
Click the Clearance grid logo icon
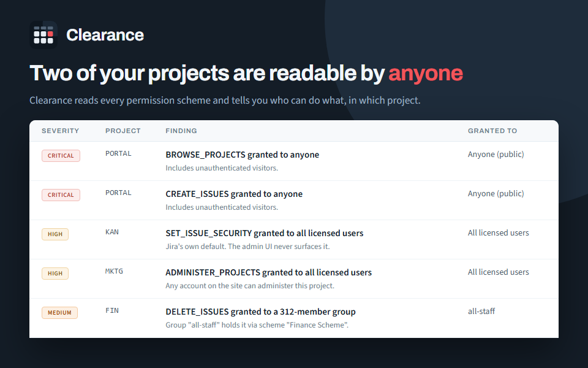(43, 35)
